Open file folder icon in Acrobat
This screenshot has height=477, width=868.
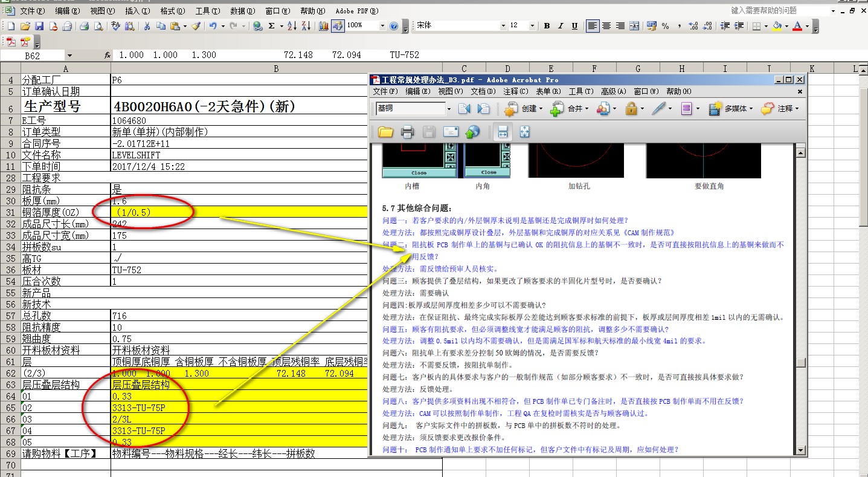(385, 132)
